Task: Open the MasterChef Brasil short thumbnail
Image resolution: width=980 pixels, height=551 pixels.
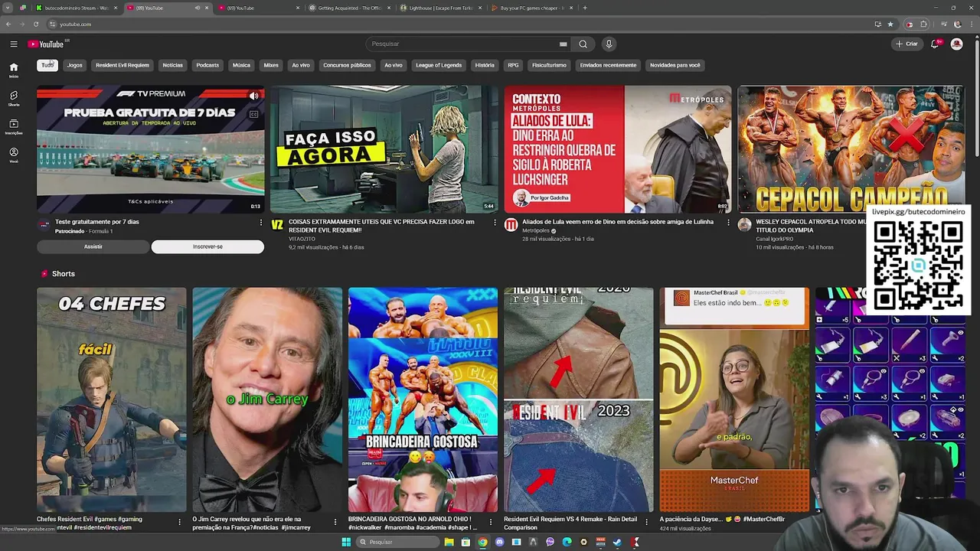Action: coord(734,399)
